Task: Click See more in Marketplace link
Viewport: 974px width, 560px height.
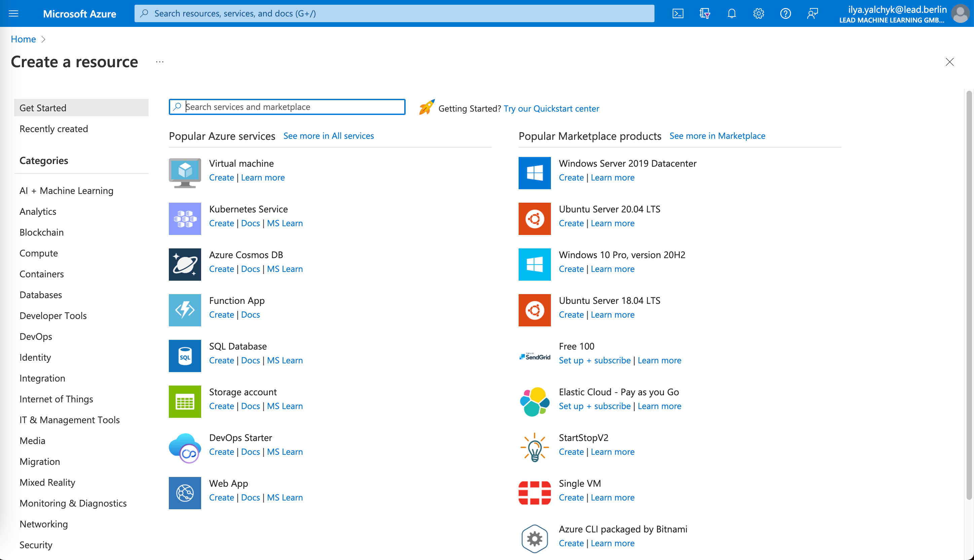Action: coord(717,136)
